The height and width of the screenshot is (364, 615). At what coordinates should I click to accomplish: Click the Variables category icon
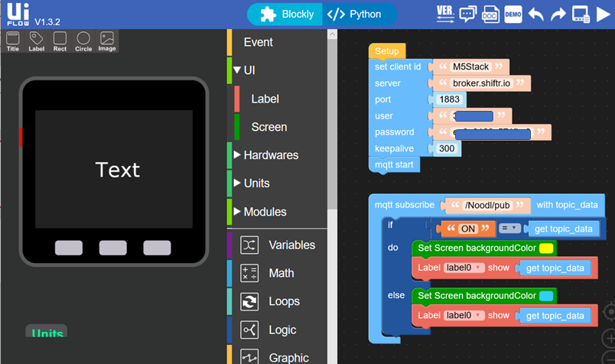tap(249, 245)
